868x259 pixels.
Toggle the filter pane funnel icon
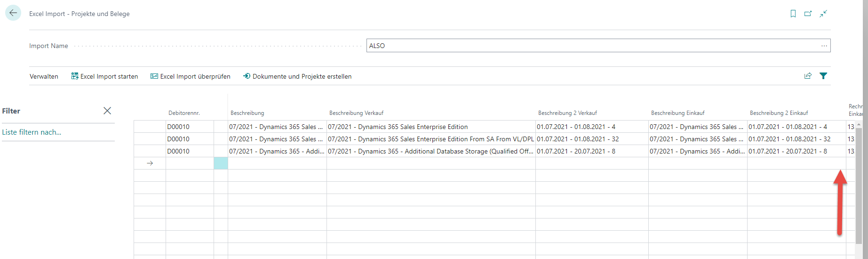point(823,76)
